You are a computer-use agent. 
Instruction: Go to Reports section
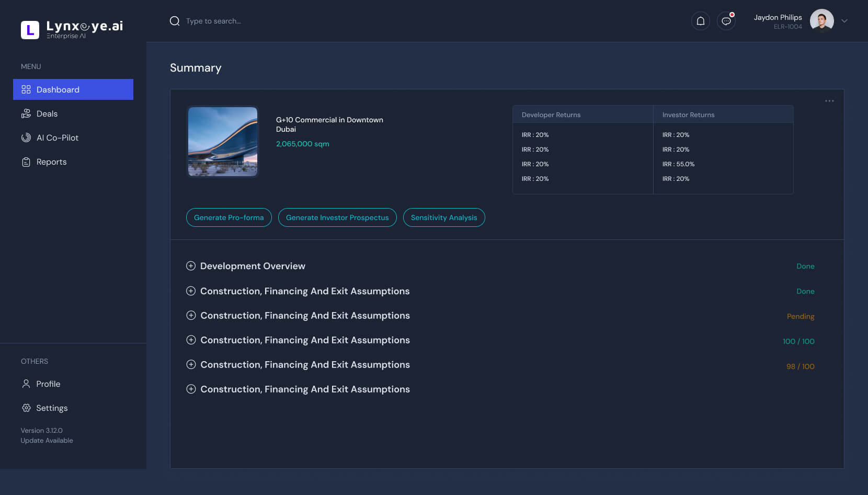point(51,162)
